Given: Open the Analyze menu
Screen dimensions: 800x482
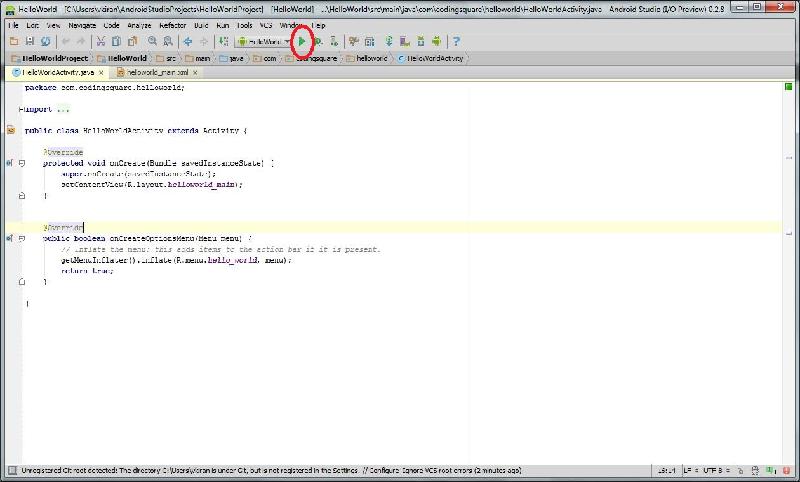Looking at the screenshot, I should click(139, 25).
